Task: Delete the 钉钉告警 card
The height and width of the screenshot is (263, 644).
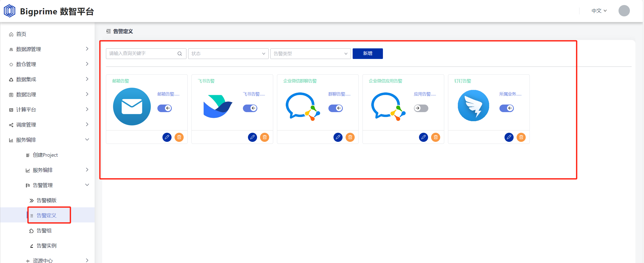Action: click(x=521, y=137)
